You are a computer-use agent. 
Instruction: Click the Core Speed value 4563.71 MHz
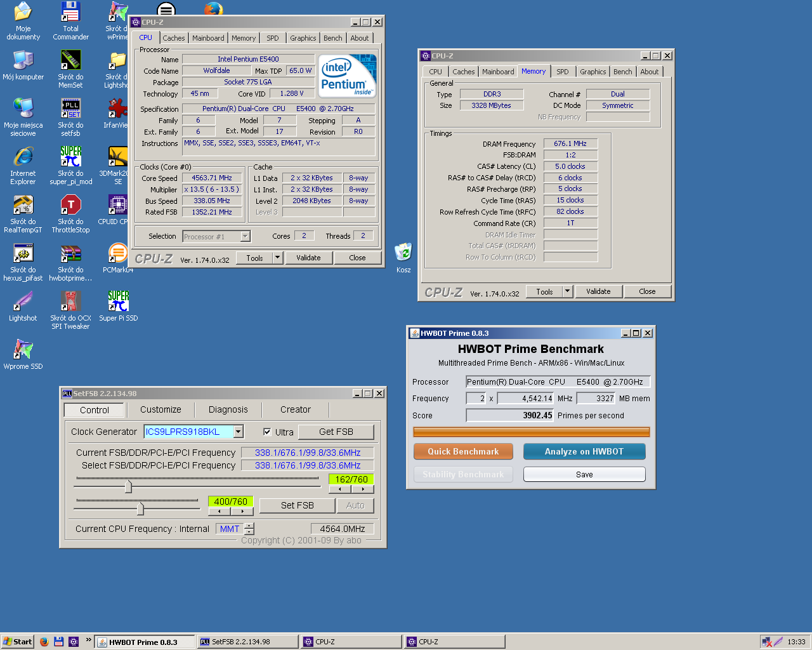(x=212, y=178)
